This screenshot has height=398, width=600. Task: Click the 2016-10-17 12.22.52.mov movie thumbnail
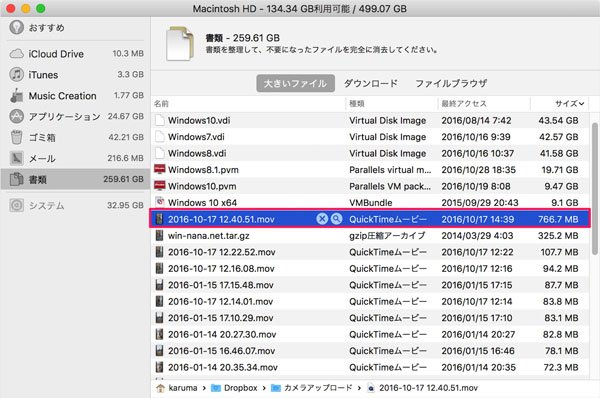tap(160, 252)
